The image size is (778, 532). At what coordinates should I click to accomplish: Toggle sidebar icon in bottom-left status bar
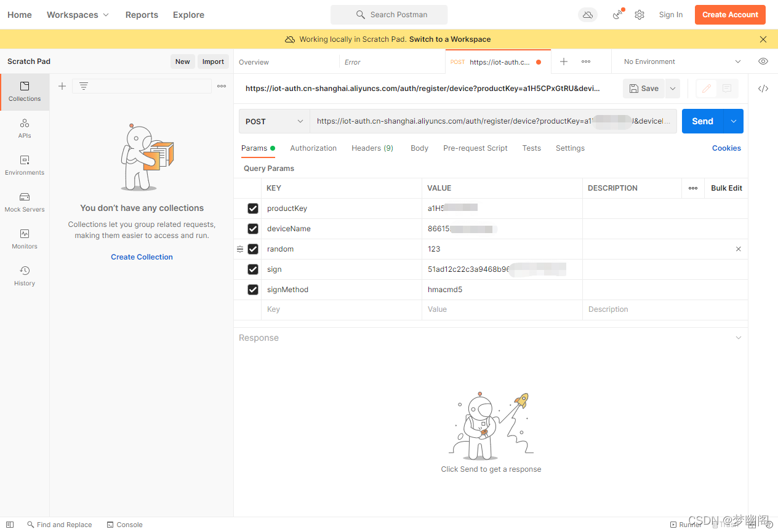coord(10,525)
